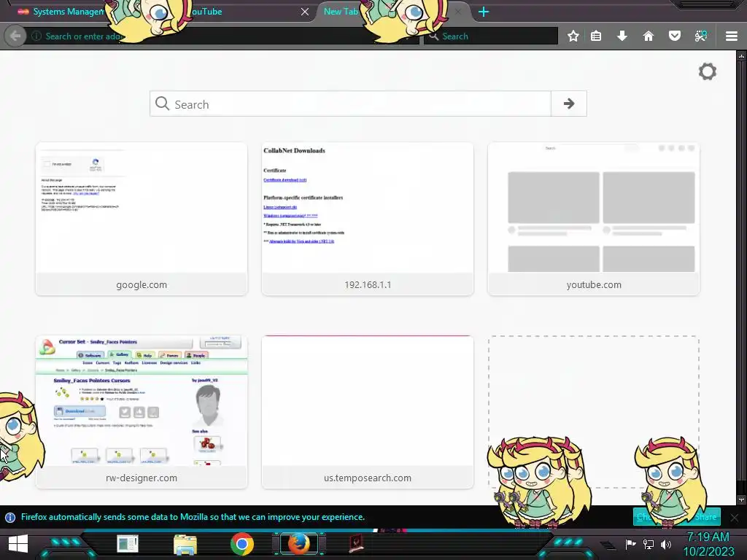Image resolution: width=747 pixels, height=560 pixels.
Task: Open the rw-designer.com tile
Action: coord(142,412)
